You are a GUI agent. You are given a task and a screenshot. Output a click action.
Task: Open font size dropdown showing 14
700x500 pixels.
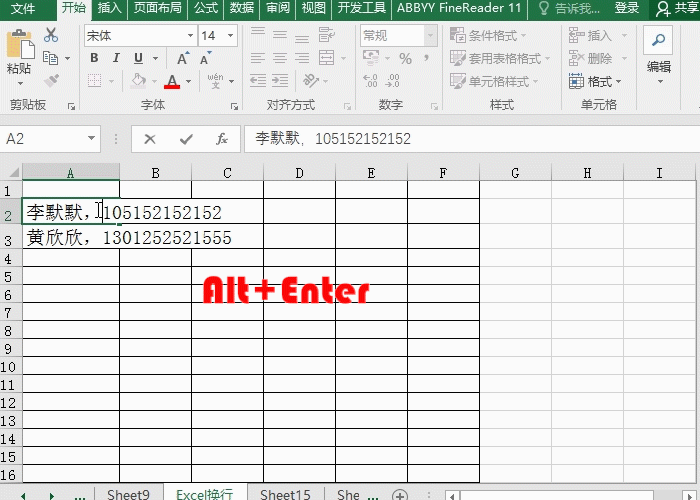click(x=230, y=35)
